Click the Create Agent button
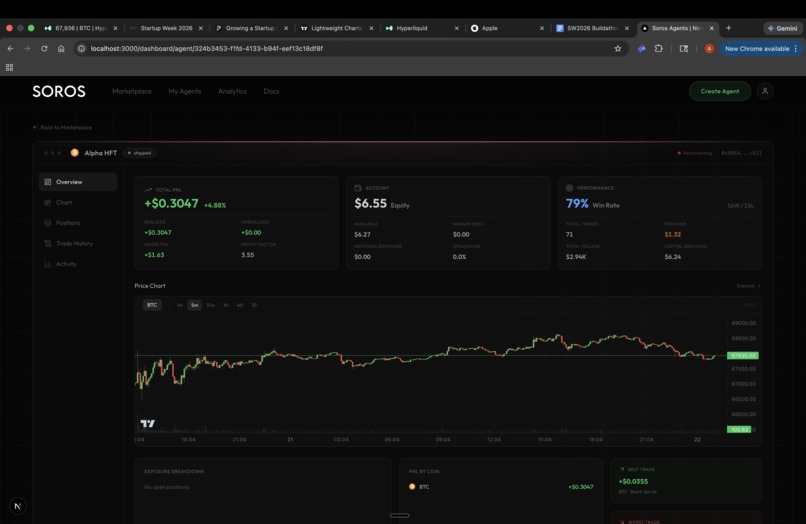Screen dimensions: 806x524 coord(720,91)
